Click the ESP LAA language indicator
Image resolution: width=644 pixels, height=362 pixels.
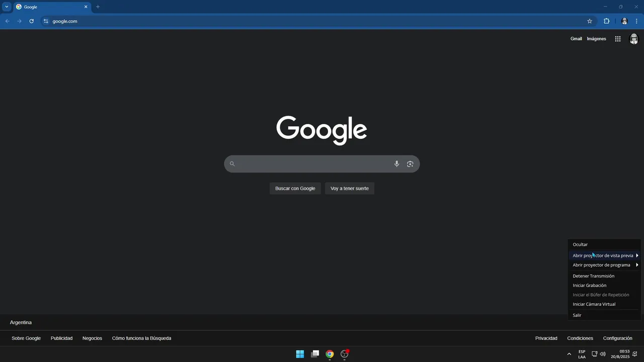(x=582, y=354)
